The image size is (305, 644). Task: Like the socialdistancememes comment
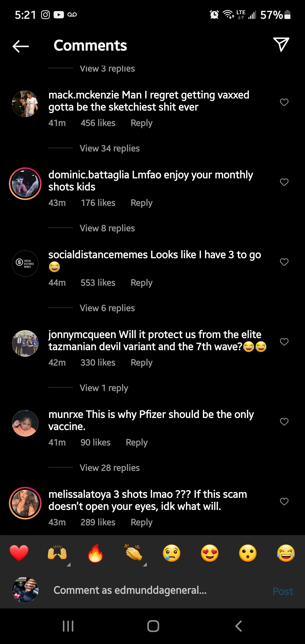pos(284,262)
